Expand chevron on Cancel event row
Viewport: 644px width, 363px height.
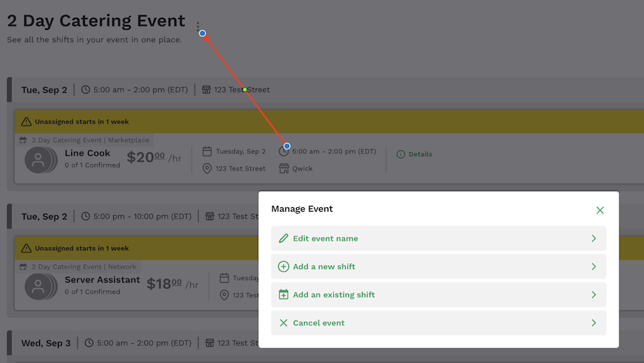coord(594,322)
